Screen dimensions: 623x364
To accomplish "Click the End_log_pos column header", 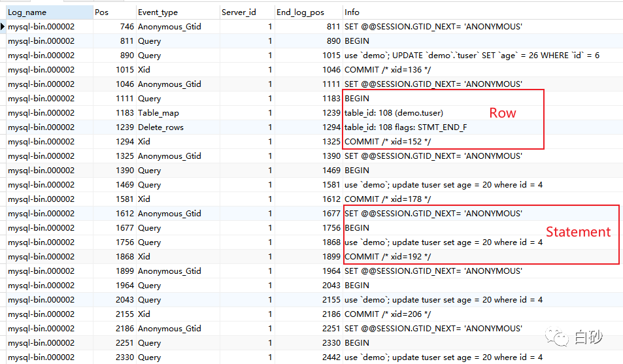I will [309, 12].
